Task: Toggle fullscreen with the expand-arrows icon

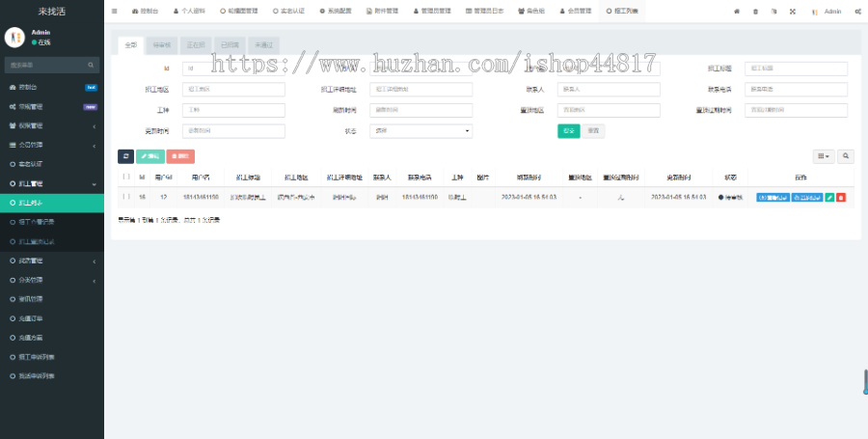Action: pyautogui.click(x=793, y=12)
